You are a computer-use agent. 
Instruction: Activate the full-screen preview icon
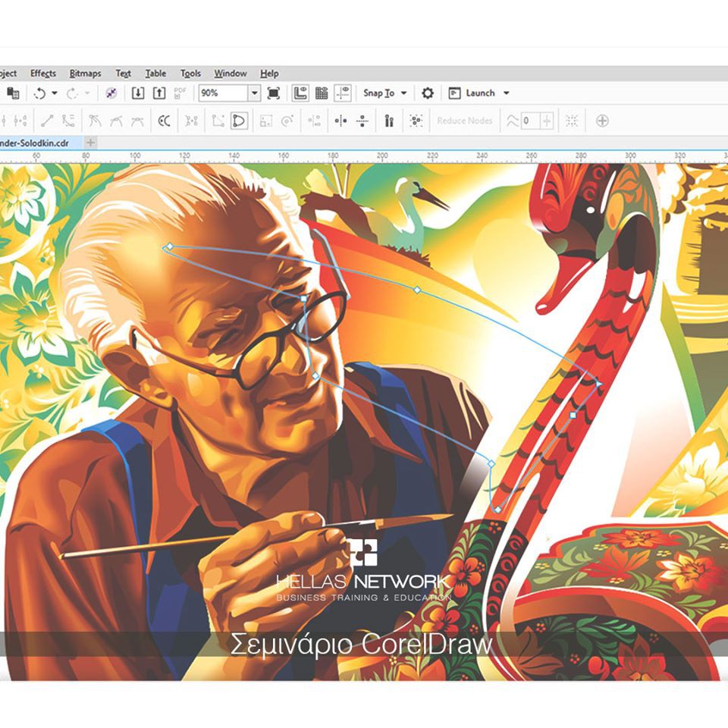[274, 93]
